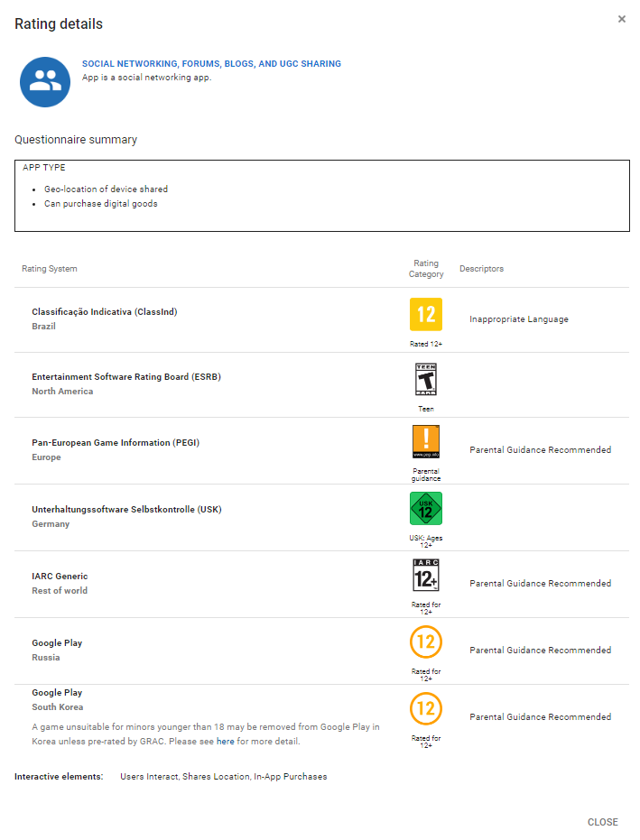Click the social networking people icon

pyautogui.click(x=45, y=81)
